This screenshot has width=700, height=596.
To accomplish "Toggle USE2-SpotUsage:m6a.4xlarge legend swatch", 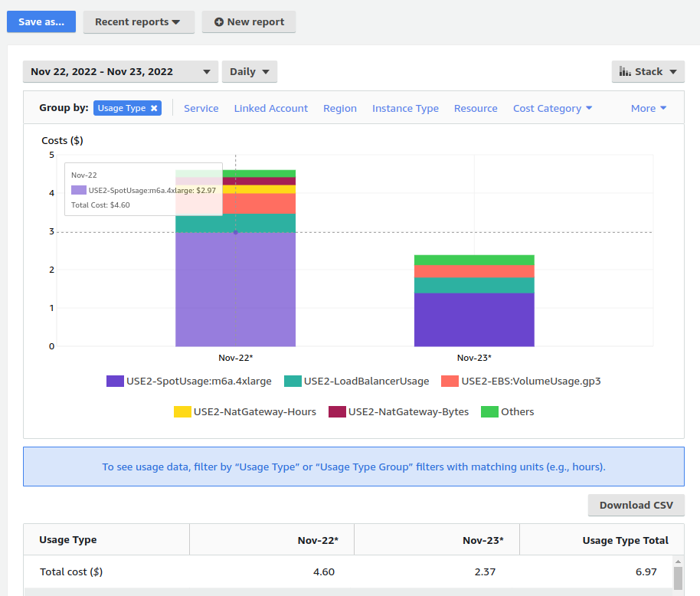I will (115, 381).
